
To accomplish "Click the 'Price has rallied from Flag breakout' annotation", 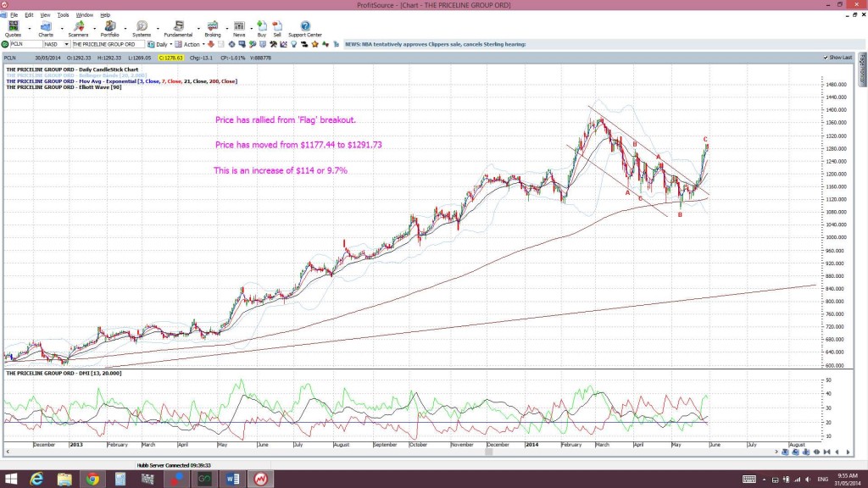I will tap(286, 120).
